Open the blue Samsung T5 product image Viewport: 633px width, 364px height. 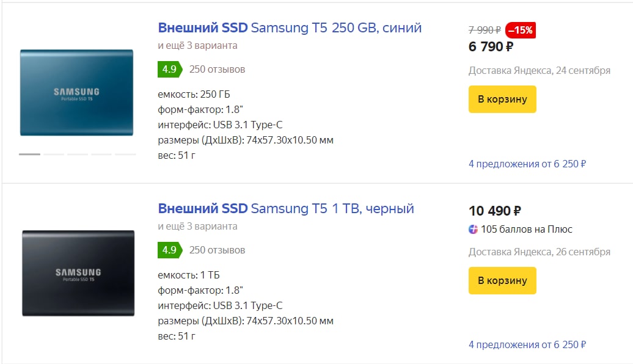(76, 93)
